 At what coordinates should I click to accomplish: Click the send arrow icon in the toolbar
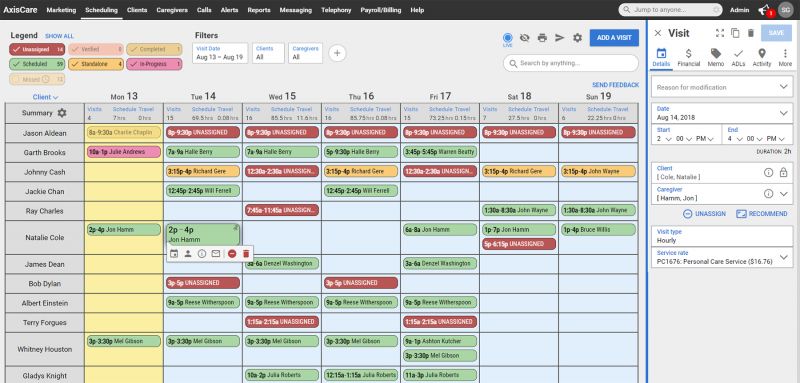(x=560, y=38)
